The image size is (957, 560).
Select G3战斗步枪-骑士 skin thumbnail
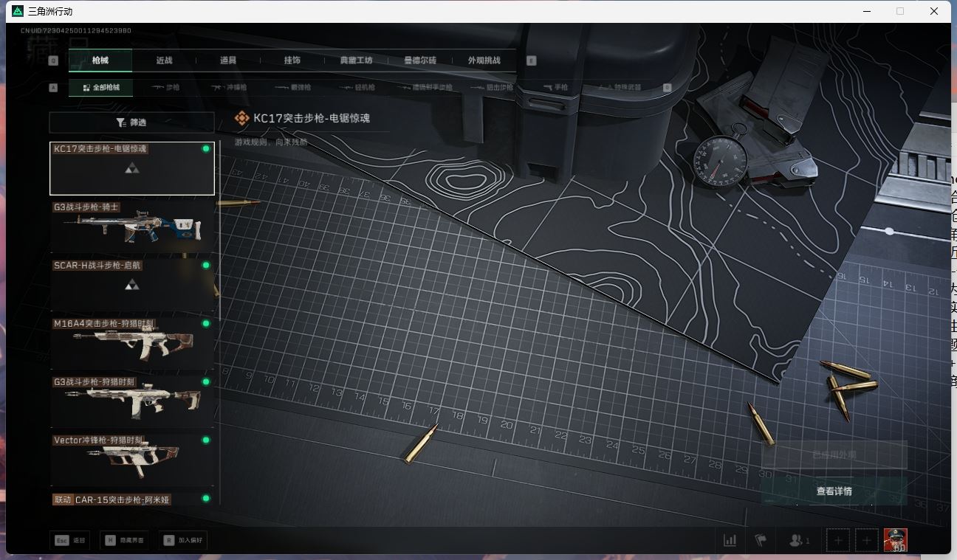[131, 227]
